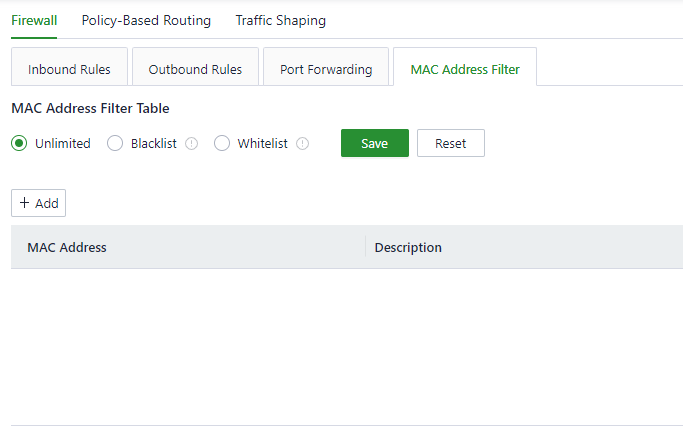
Task: Open the Firewall tab
Action: [x=34, y=20]
